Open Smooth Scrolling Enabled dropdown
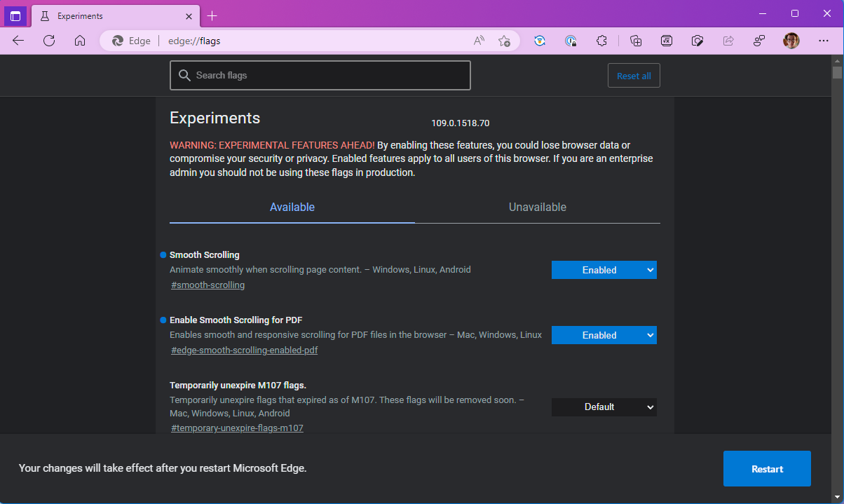 pyautogui.click(x=604, y=270)
